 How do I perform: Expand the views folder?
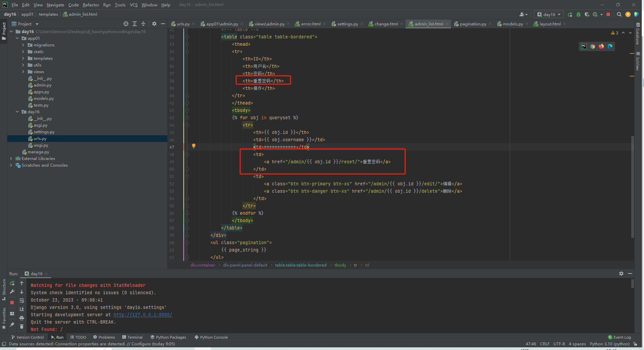point(23,72)
